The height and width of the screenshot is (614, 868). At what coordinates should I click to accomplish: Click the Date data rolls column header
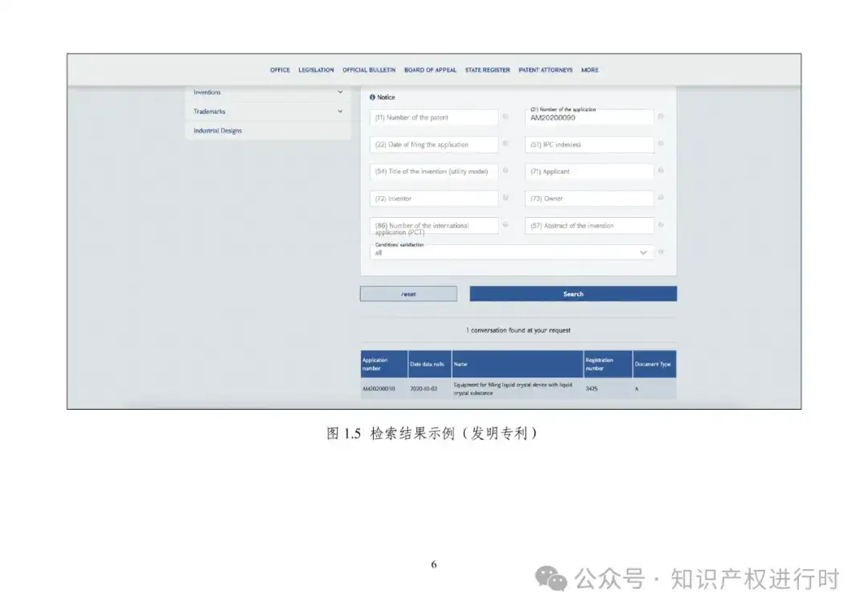click(429, 364)
